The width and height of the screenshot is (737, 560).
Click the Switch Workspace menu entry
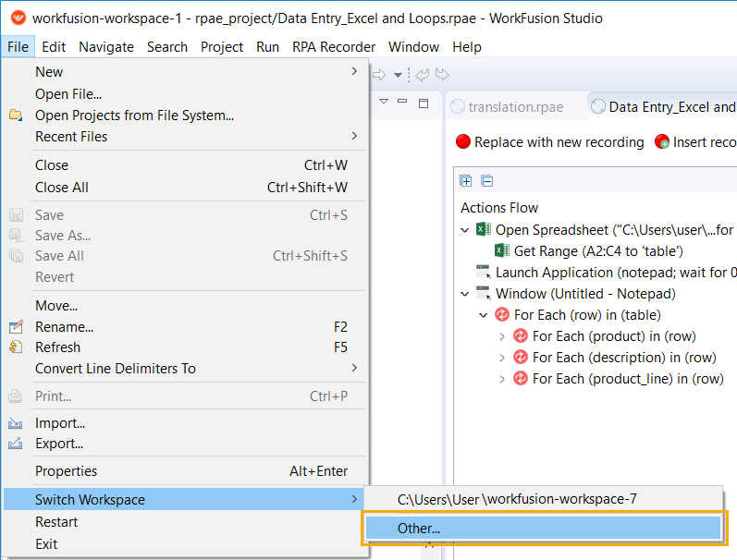point(184,499)
